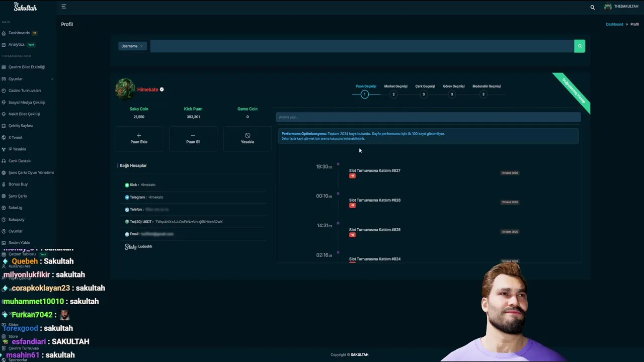Click the IP Yasakla sidebar icon
The height and width of the screenshot is (362, 644).
(4, 149)
